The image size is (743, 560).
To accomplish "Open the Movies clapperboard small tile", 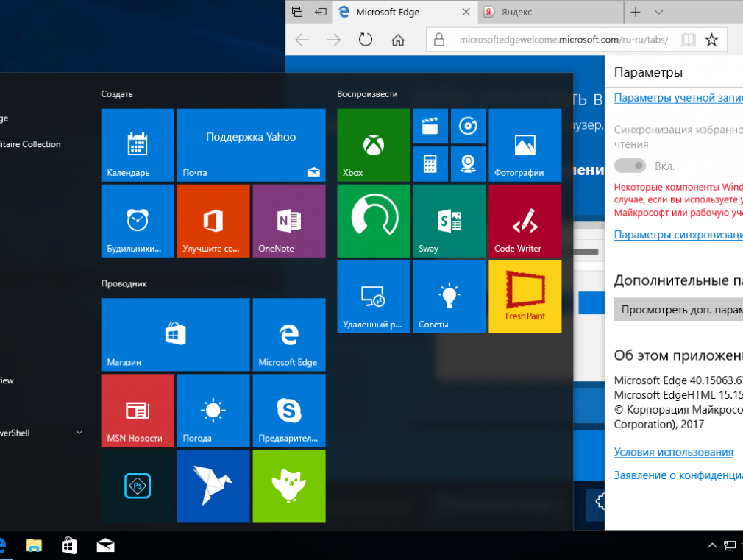I will coord(430,126).
